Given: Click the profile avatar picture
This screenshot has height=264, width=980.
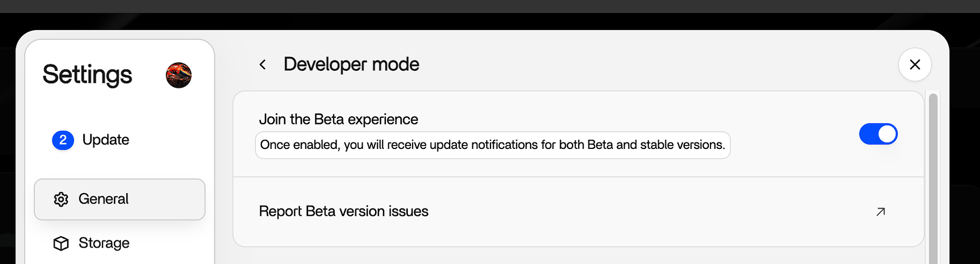Looking at the screenshot, I should (179, 75).
